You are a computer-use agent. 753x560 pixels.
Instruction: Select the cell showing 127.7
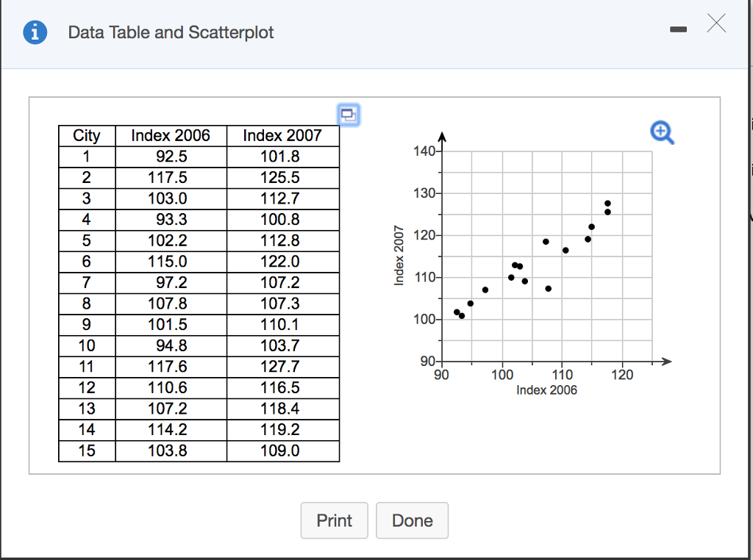(x=282, y=367)
